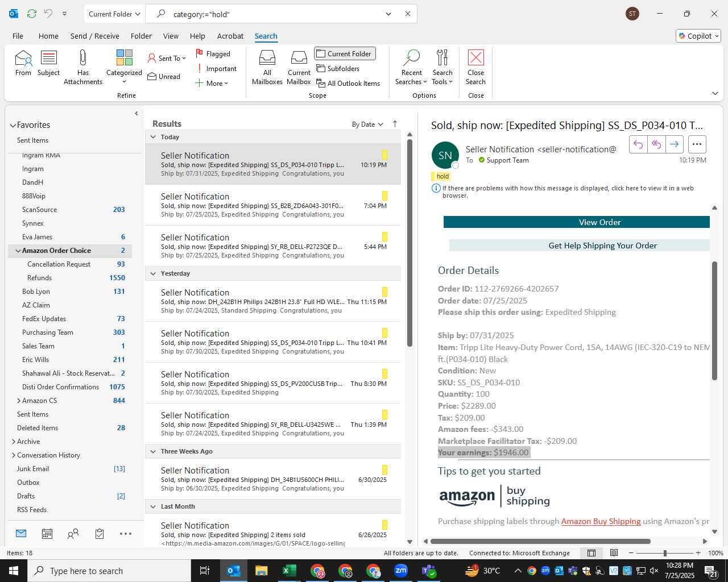Screen dimensions: 728x582
Task: Forward the open message
Action: (674, 144)
